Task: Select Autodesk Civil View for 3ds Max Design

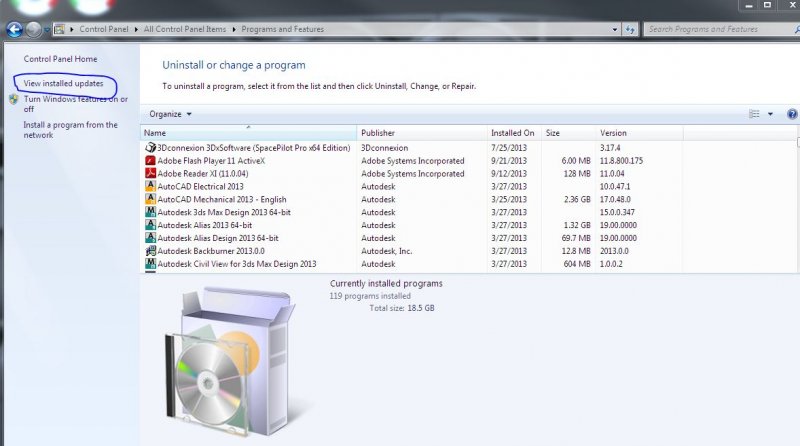Action: (x=237, y=264)
